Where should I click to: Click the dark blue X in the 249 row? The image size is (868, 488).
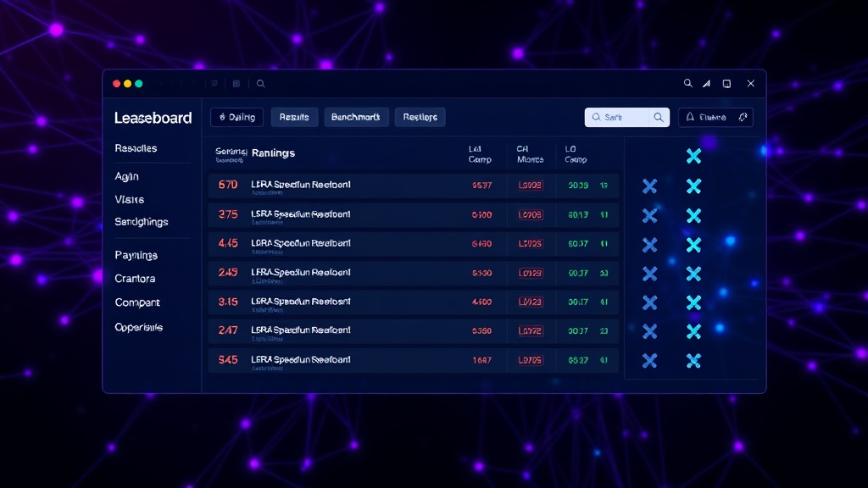pos(649,274)
